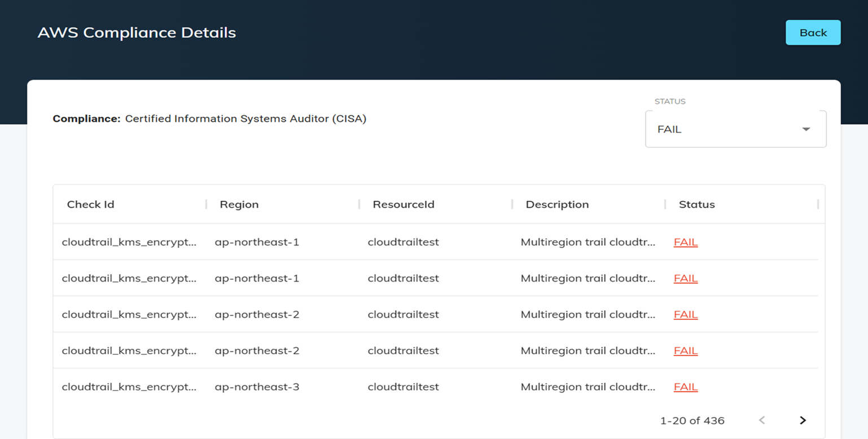The image size is (868, 439).
Task: Click the Status column header
Action: pos(696,204)
